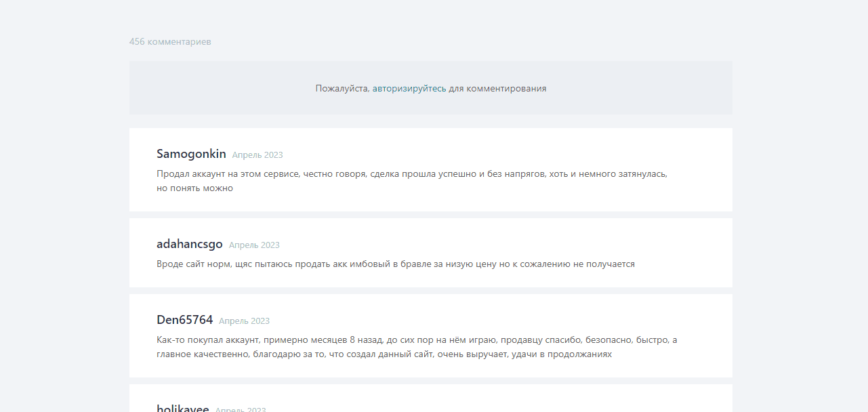Click the 'Апрель 2023' date beside Den65764

click(x=244, y=321)
